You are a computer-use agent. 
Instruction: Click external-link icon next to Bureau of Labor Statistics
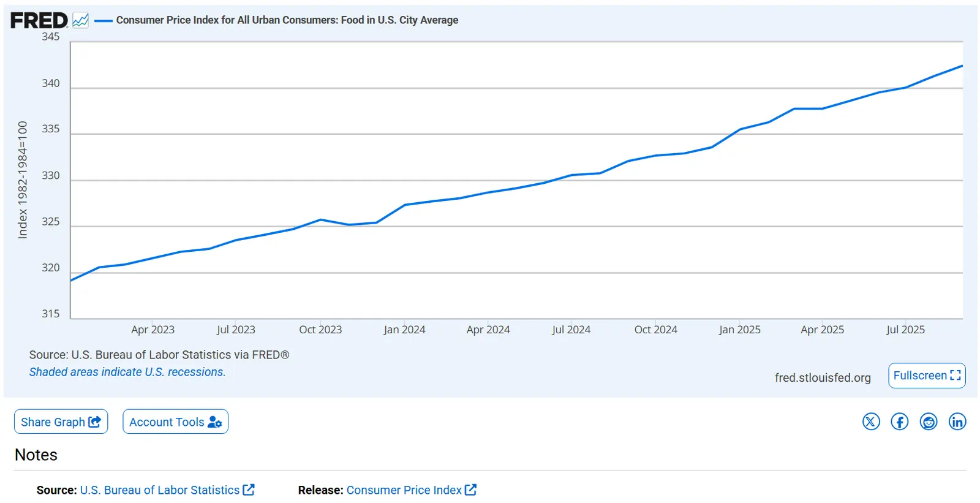coord(249,490)
